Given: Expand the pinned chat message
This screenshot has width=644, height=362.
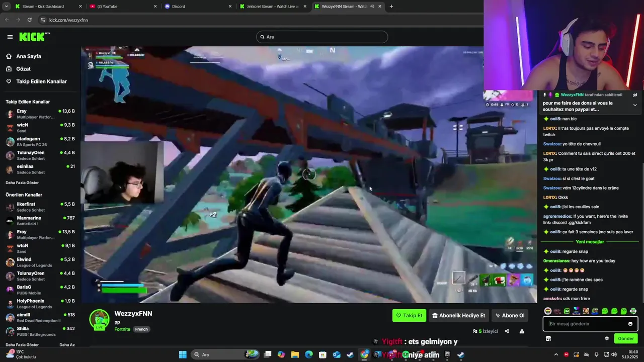Looking at the screenshot, I should pyautogui.click(x=635, y=105).
